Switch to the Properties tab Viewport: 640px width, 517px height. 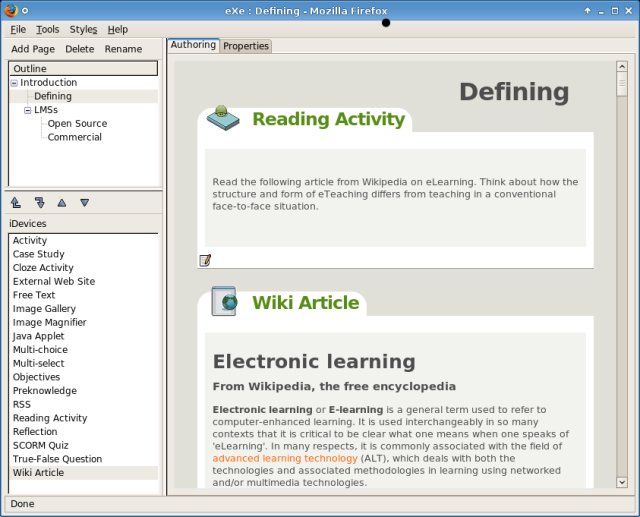[x=246, y=46]
